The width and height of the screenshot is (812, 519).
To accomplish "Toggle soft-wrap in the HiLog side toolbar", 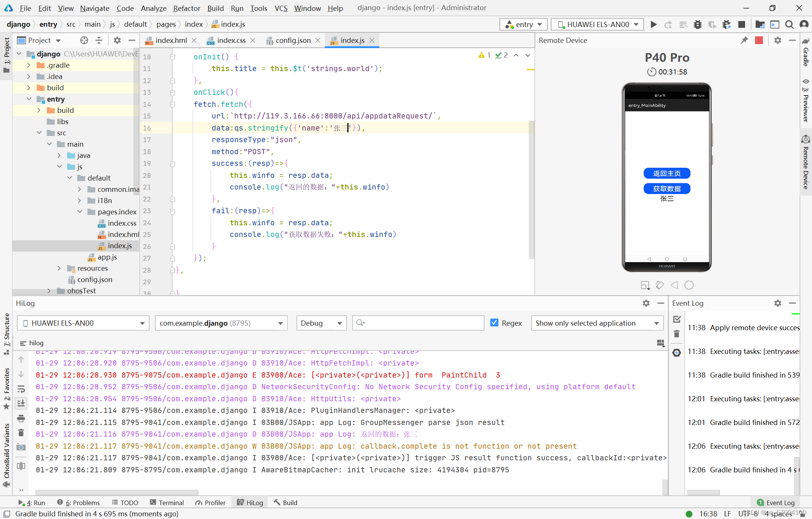I will click(x=21, y=389).
